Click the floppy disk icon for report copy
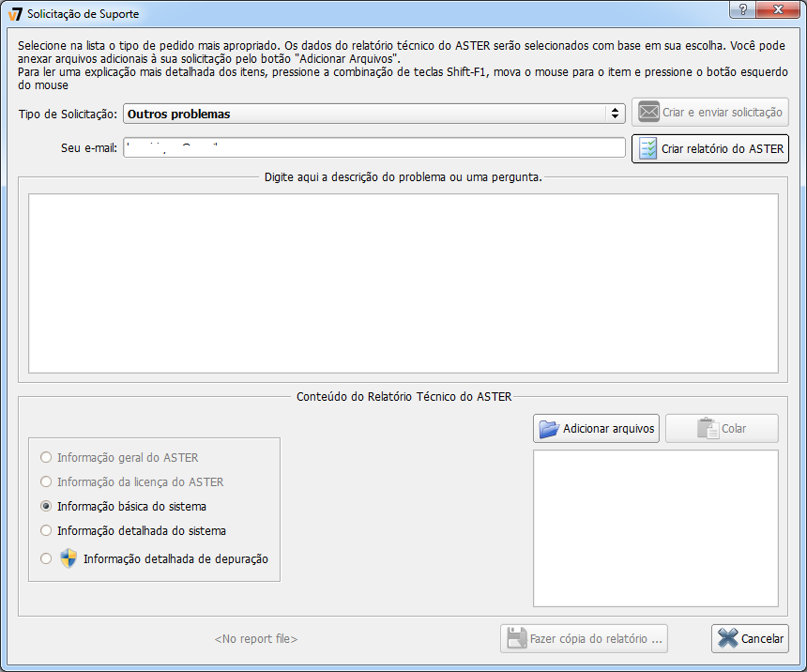The image size is (807, 672). (516, 638)
